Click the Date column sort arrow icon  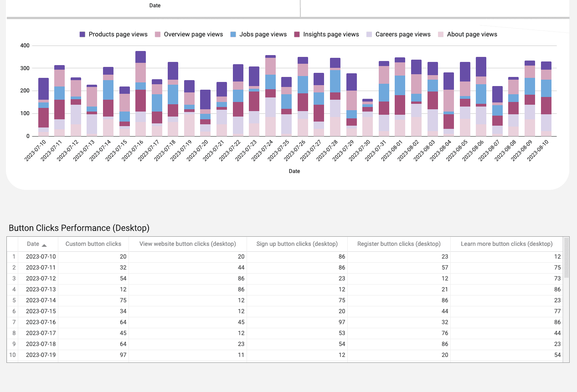tap(44, 245)
